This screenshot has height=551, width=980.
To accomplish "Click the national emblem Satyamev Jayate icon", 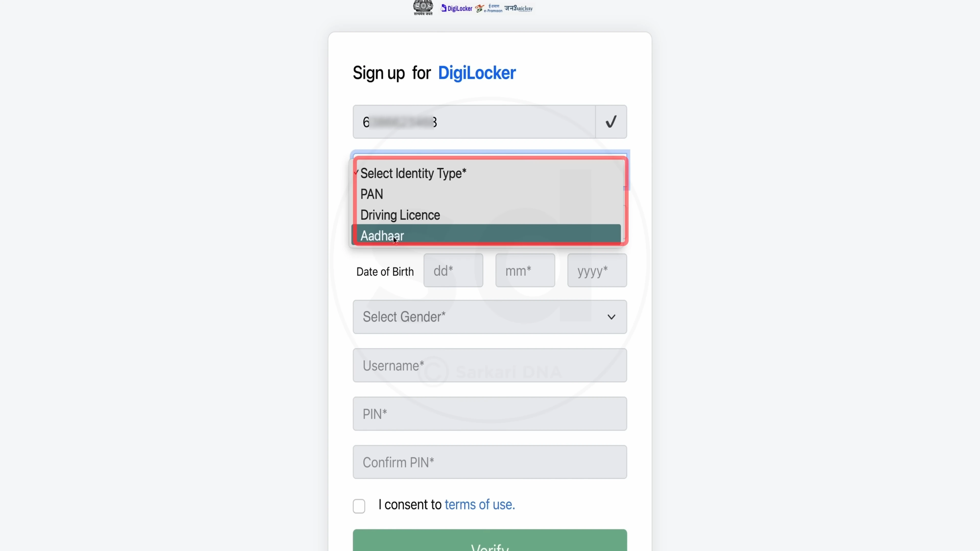I will click(x=423, y=8).
